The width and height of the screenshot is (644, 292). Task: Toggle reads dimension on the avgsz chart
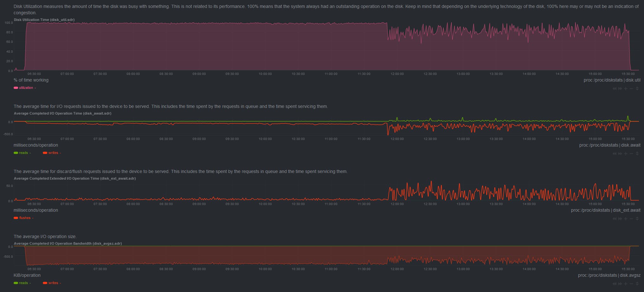(22, 283)
